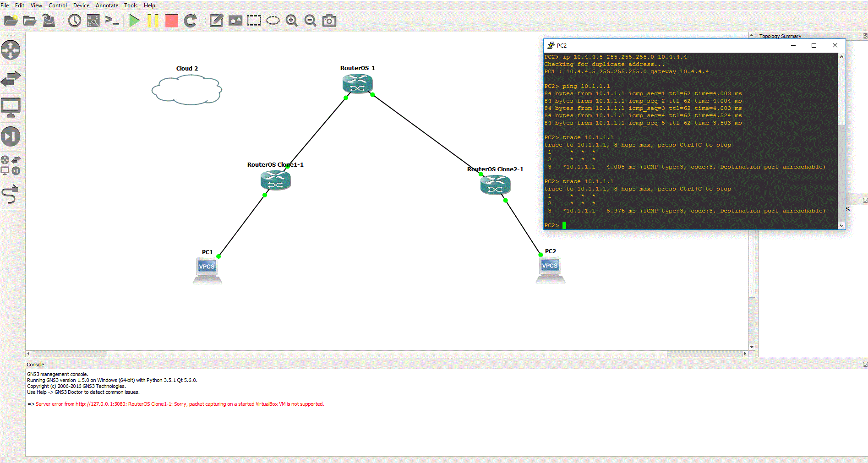This screenshot has height=463, width=868.
Task: Click the PC2 command prompt input line
Action: pos(564,225)
